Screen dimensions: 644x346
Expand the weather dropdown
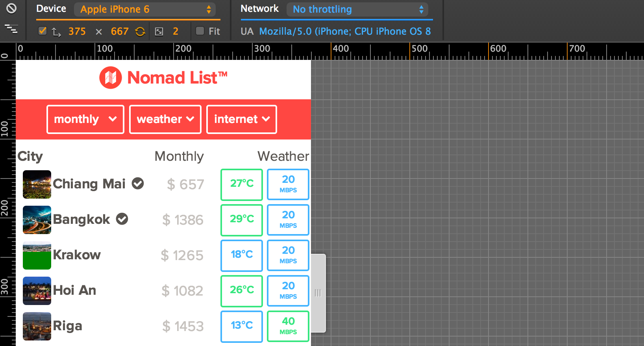click(x=165, y=119)
